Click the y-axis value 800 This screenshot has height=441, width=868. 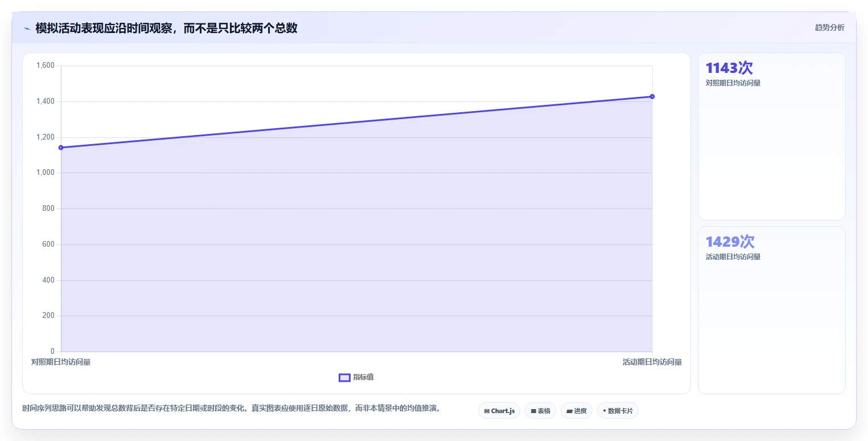tap(48, 209)
